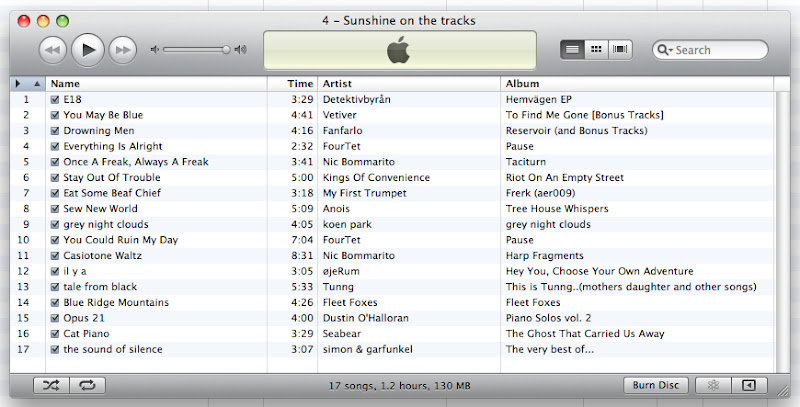The image size is (800, 407).
Task: Click the album Piano Solos vol. 2
Action: [x=548, y=318]
